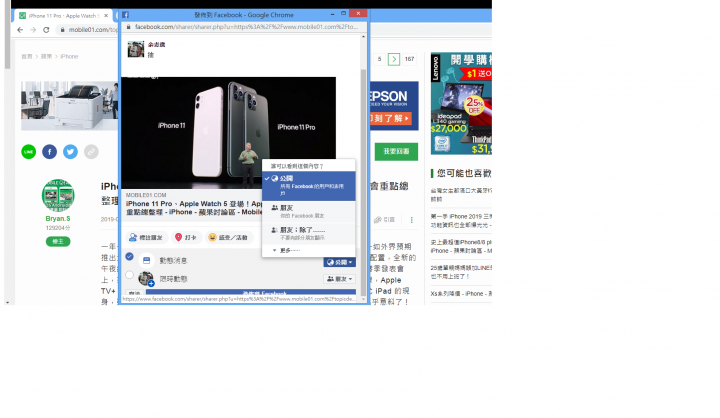
Task: Click the profile avatar in the share dialog
Action: tap(135, 49)
